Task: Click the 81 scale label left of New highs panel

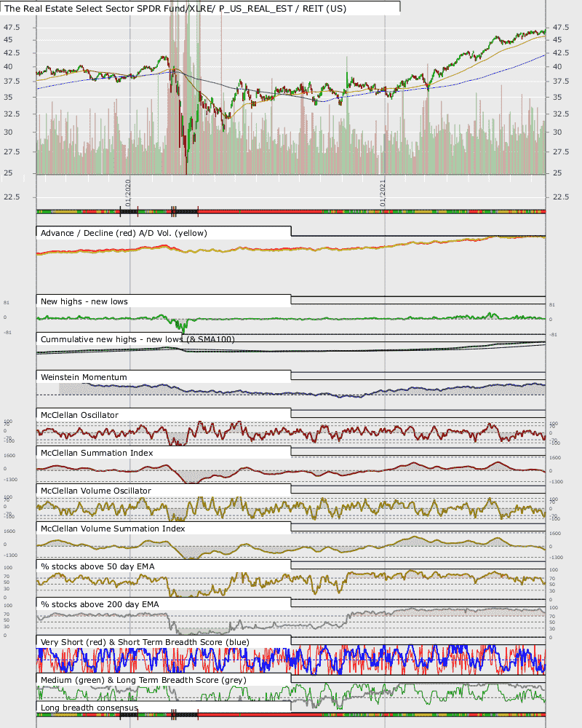Action: pyautogui.click(x=6, y=303)
